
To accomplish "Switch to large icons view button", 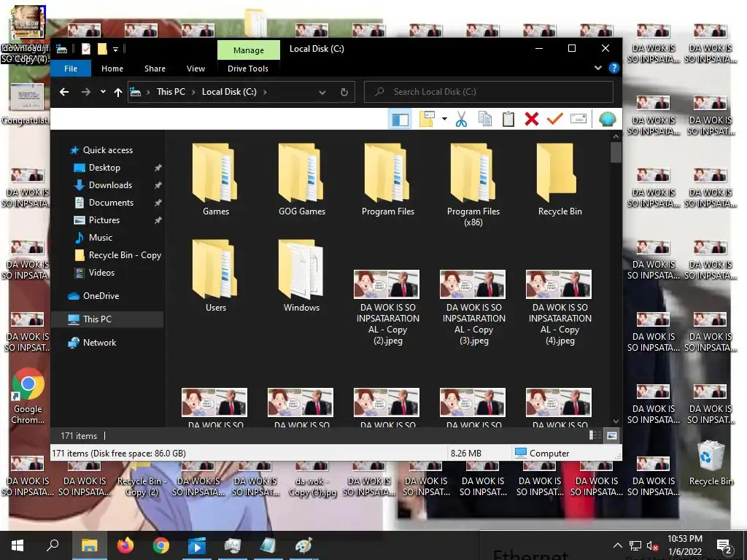I will click(x=612, y=435).
